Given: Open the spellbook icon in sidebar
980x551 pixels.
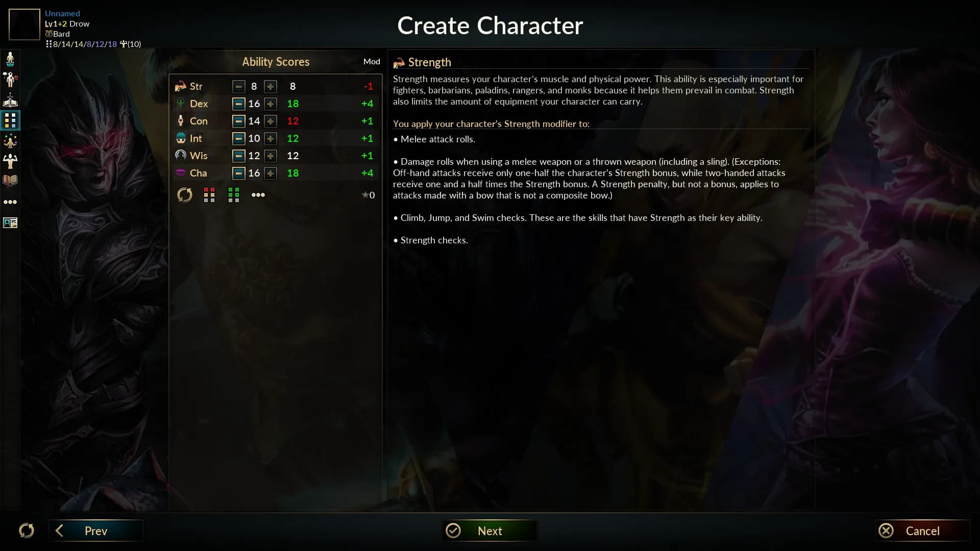Looking at the screenshot, I should [x=10, y=181].
